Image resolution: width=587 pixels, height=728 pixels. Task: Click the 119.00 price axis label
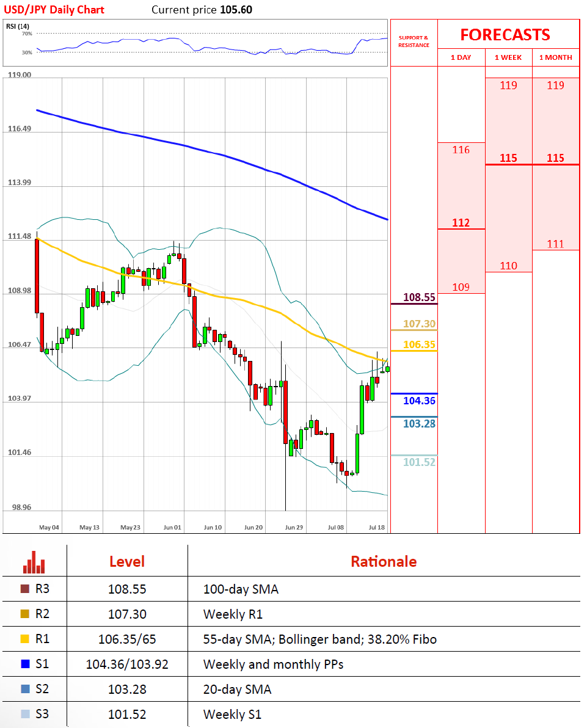point(20,75)
